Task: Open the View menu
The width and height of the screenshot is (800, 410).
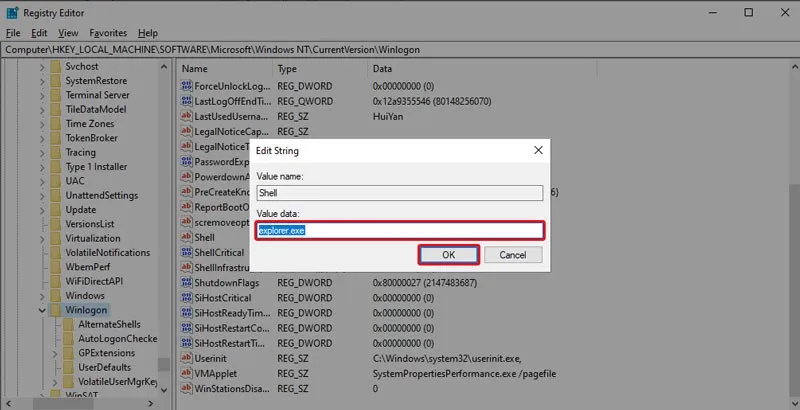Action: point(68,33)
